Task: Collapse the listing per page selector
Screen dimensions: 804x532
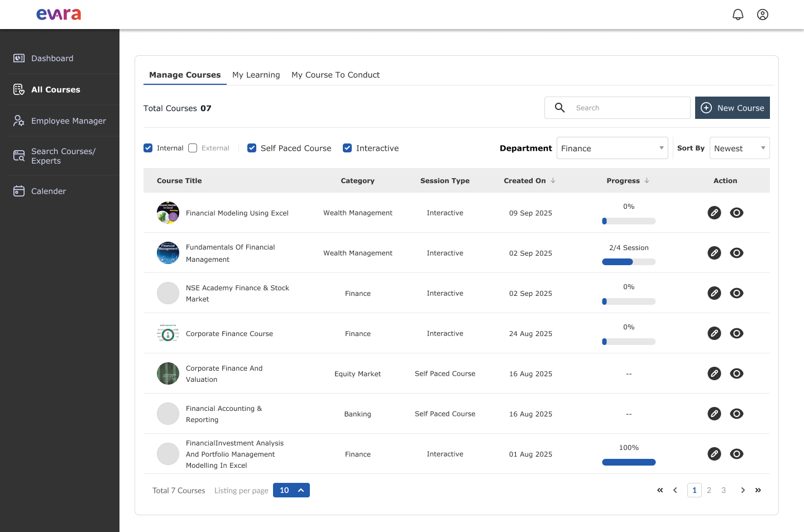Action: tap(301, 490)
